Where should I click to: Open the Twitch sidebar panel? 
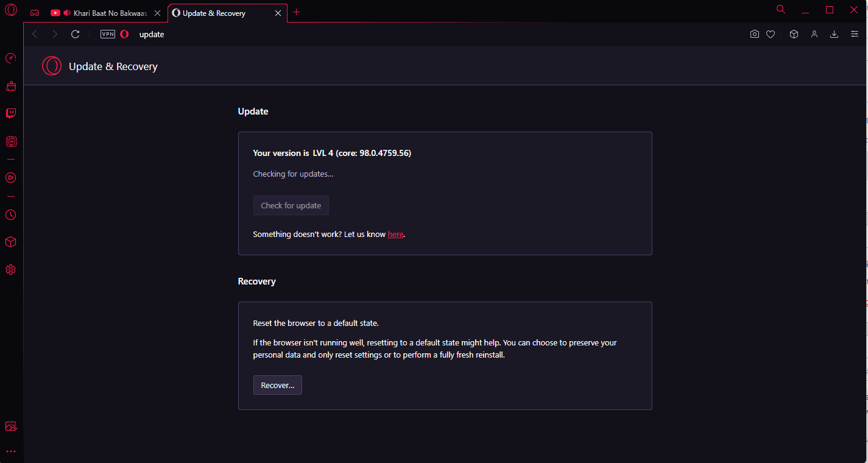(10, 113)
